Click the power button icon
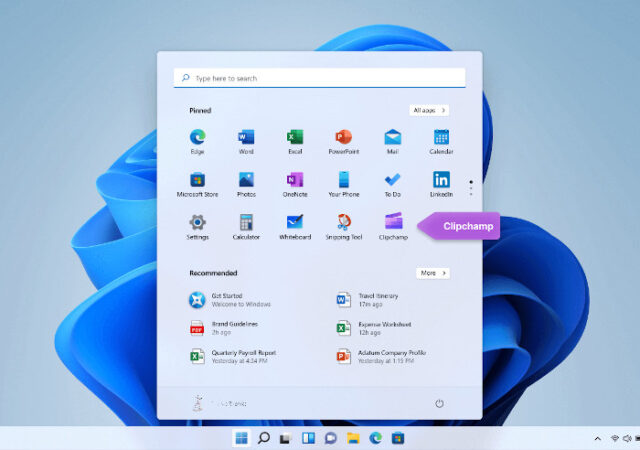This screenshot has height=450, width=640. point(439,403)
